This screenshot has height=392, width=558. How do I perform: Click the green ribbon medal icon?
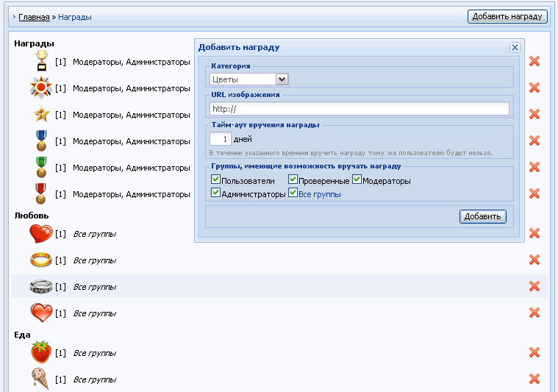(41, 168)
